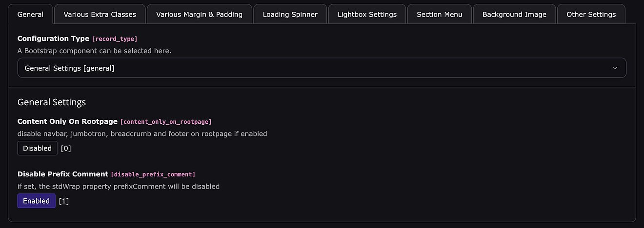The height and width of the screenshot is (228, 644).
Task: Select the Various Margin & Padding tab
Action: point(199,15)
